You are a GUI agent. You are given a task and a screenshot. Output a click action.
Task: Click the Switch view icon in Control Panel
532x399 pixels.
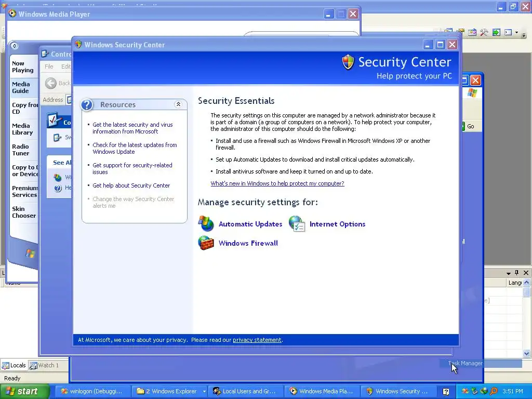click(57, 137)
